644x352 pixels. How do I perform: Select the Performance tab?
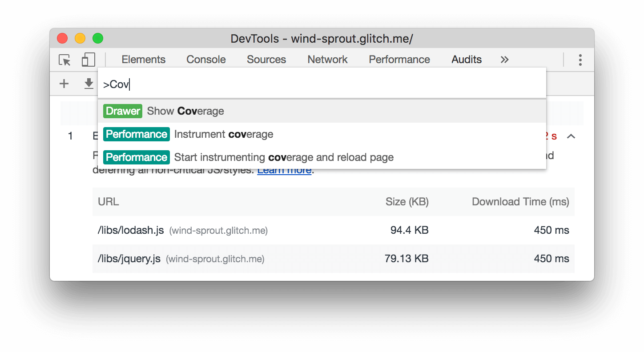click(x=399, y=60)
